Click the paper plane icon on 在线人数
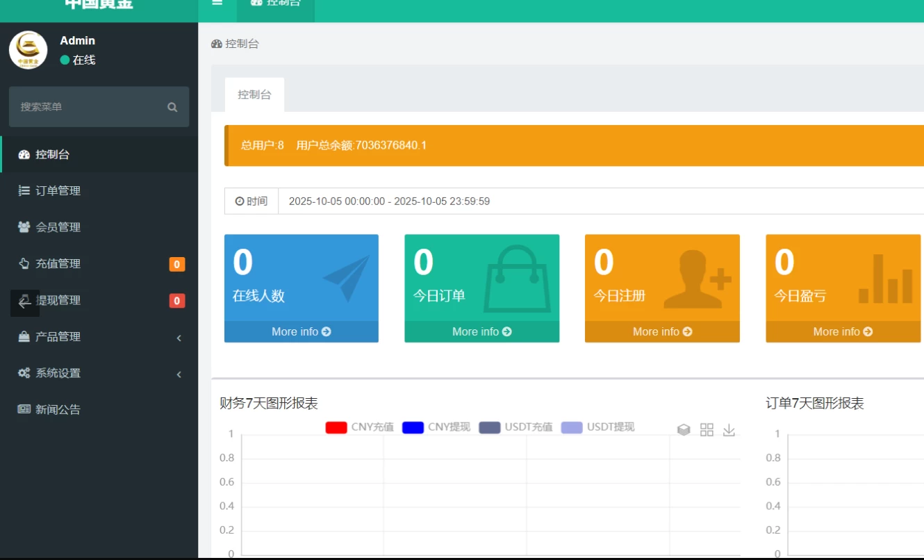Screen dimensions: 924x560 pyautogui.click(x=346, y=278)
